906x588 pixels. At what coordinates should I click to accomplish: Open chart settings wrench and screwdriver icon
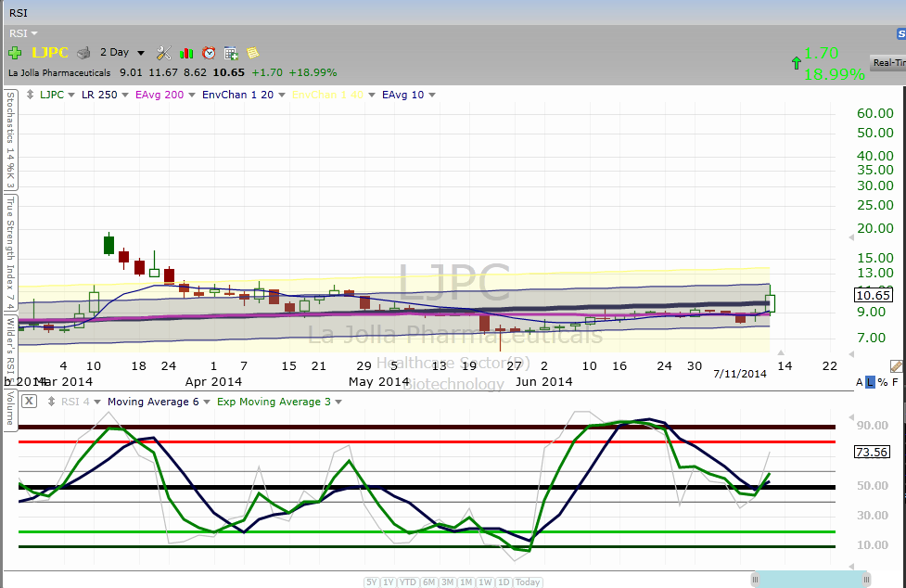(x=164, y=53)
